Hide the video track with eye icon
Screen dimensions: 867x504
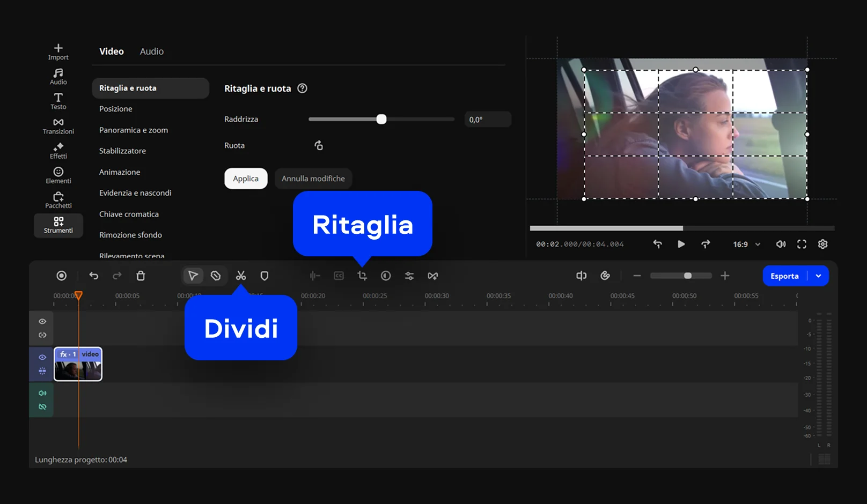point(42,357)
